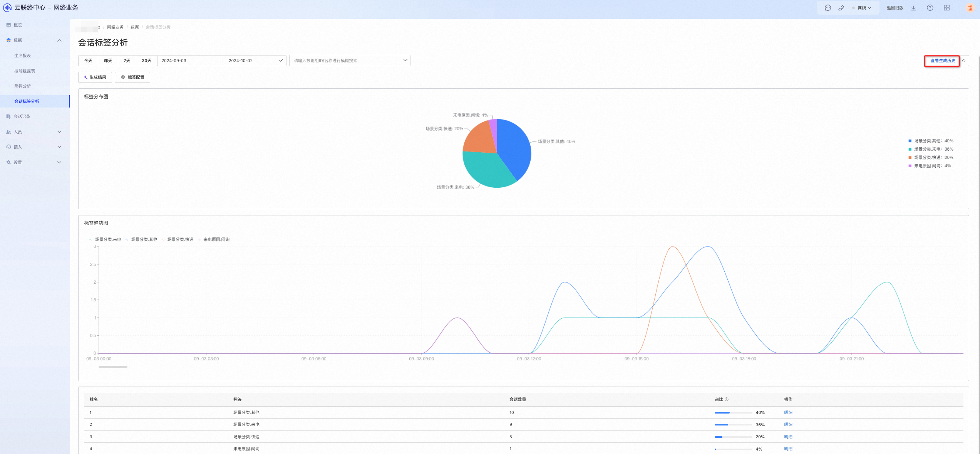Click the trend chart zoom scrollbar handle
980x454 pixels.
click(113, 367)
